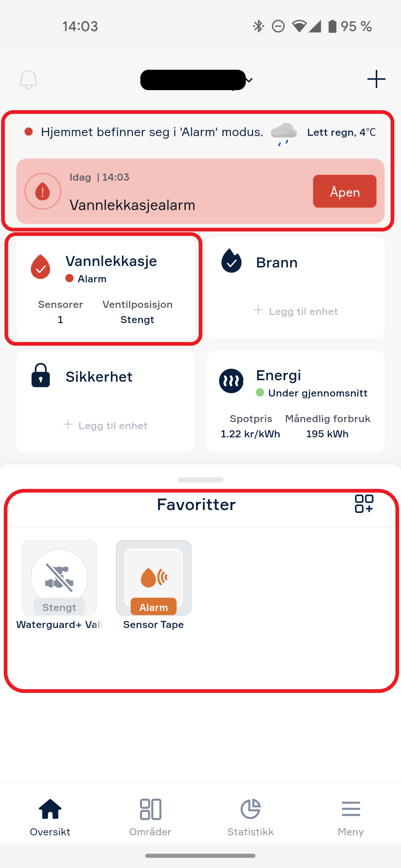This screenshot has width=401, height=868.
Task: Open the notifications bell
Action: (29, 79)
